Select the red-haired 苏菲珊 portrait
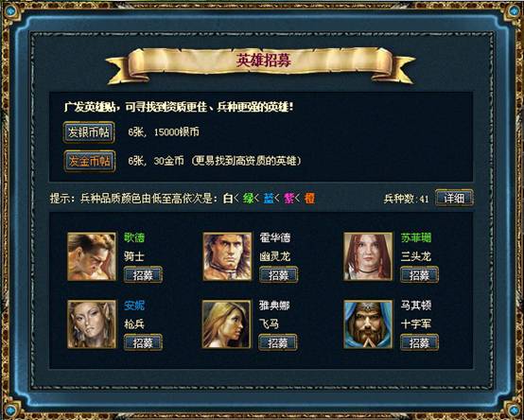This screenshot has width=524, height=420. [x=368, y=256]
